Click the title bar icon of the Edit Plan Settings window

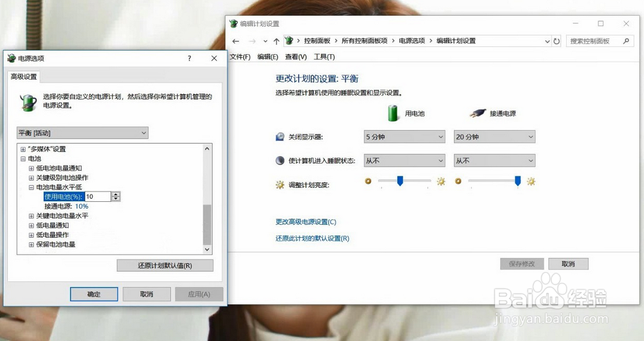(233, 24)
